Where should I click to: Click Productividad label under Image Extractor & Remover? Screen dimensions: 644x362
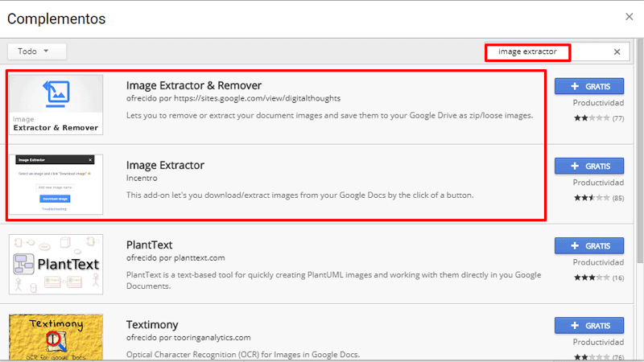[598, 103]
